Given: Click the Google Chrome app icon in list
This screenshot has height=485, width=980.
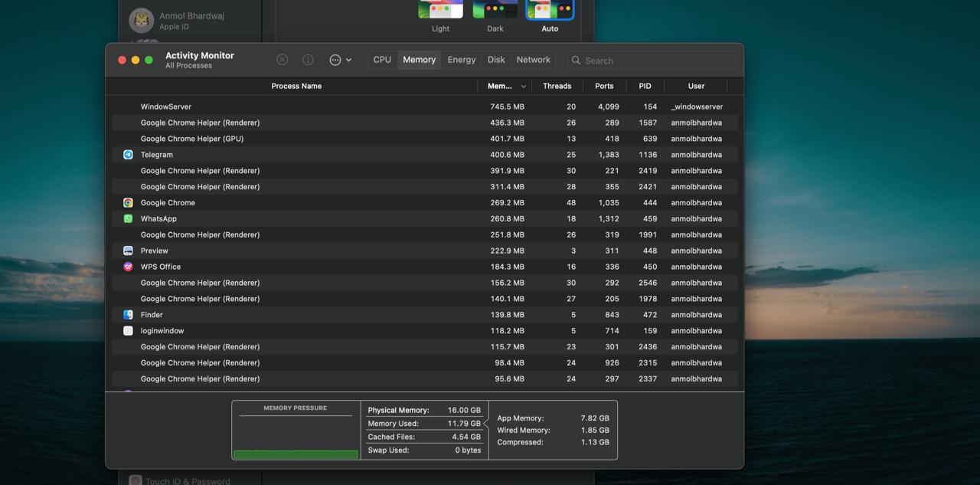Looking at the screenshot, I should [x=128, y=203].
